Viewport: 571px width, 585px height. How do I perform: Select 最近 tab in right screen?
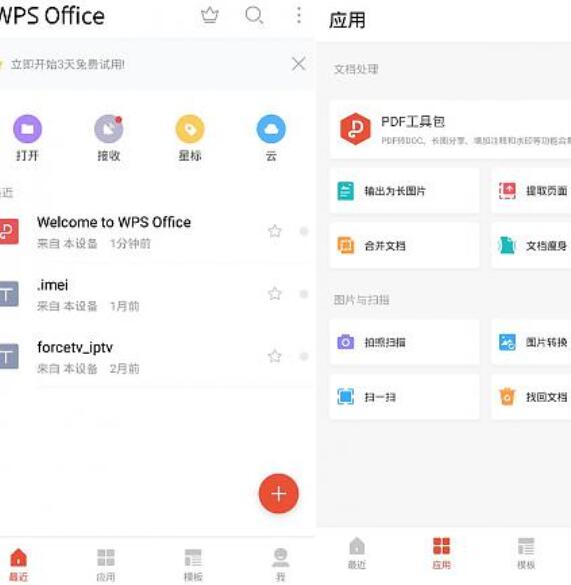(357, 553)
